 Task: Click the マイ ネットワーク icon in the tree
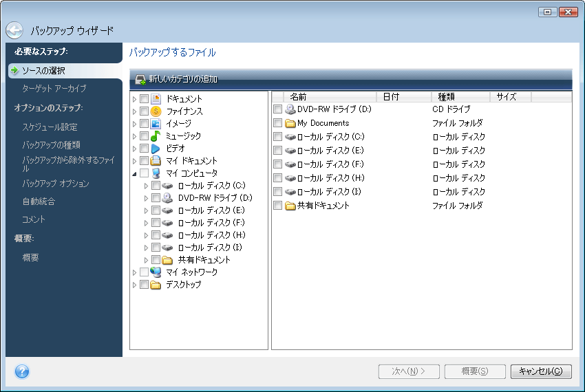click(156, 272)
